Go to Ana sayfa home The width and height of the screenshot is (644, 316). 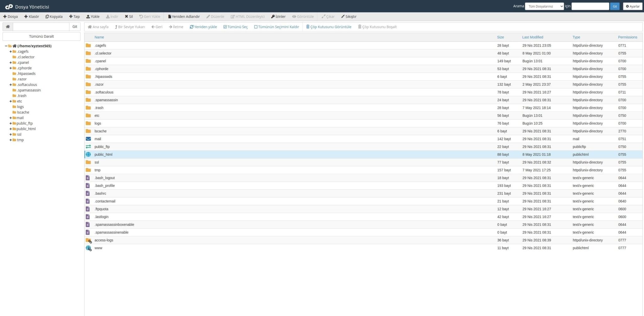click(x=98, y=27)
